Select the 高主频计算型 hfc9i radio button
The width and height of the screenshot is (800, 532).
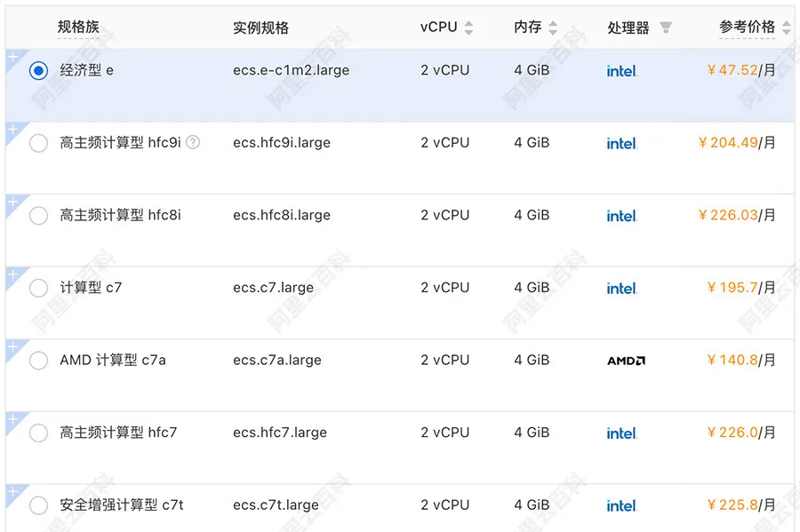pos(38,143)
